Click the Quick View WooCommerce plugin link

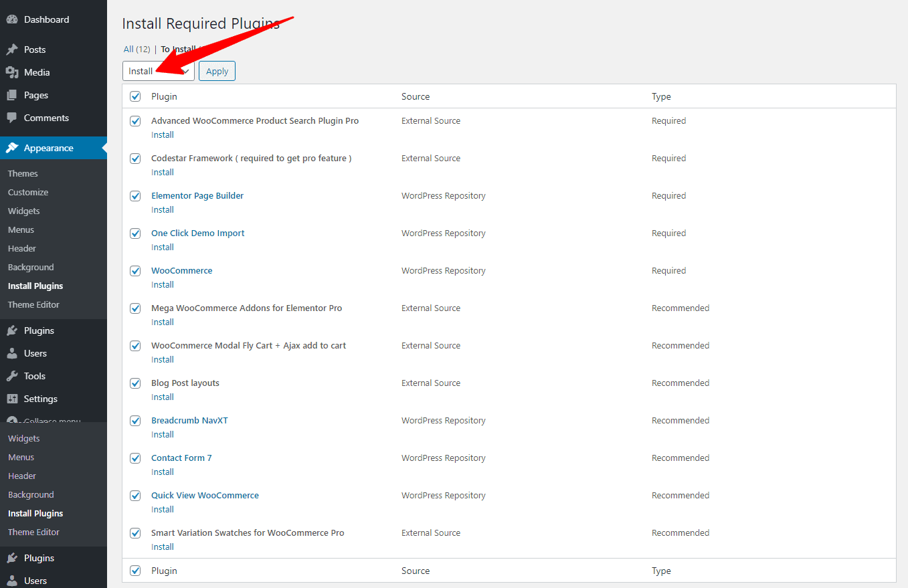point(205,496)
